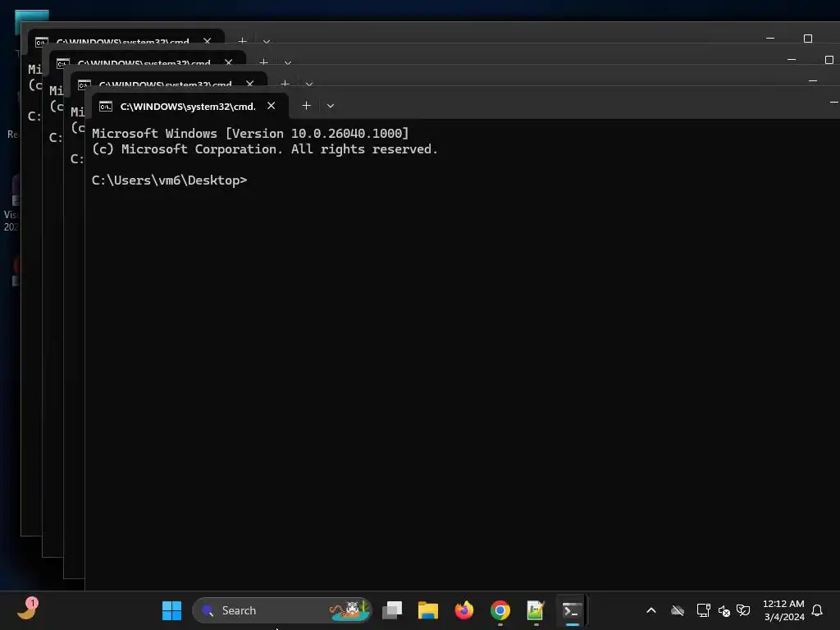
Task: Click the cmd icon in the front tab
Action: point(106,106)
